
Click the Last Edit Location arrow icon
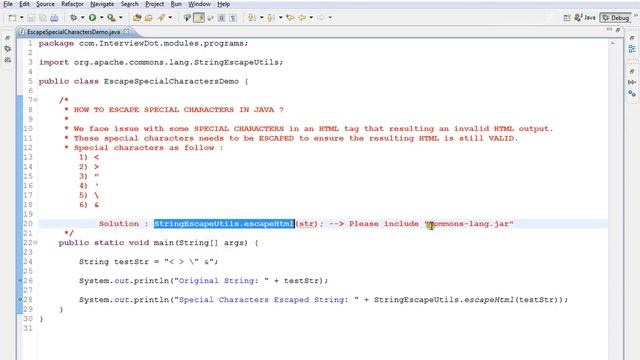point(290,18)
